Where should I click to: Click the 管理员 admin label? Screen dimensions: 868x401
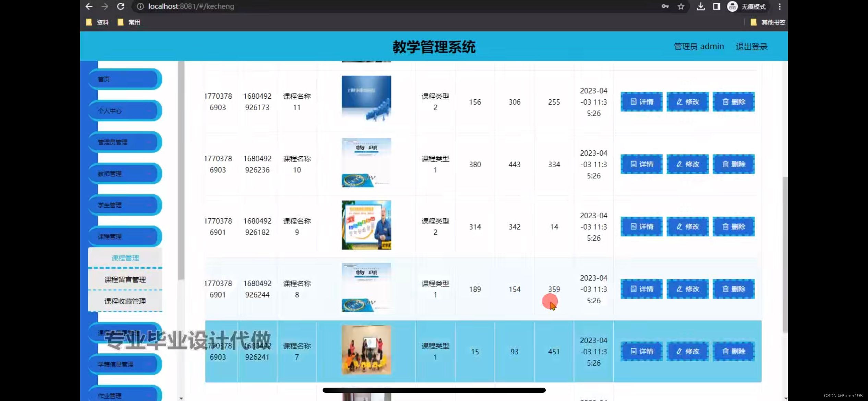click(699, 46)
